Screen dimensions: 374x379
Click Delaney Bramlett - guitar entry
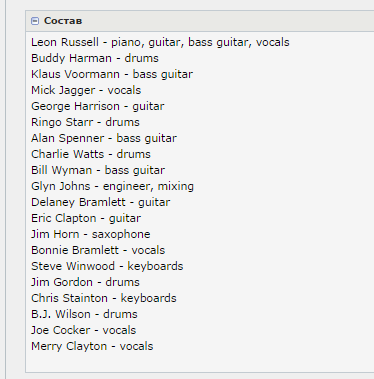[101, 202]
